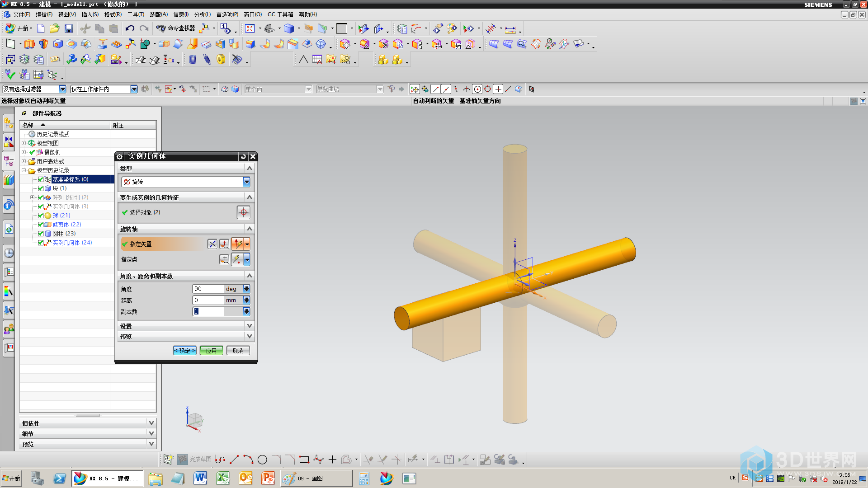Open the 帮助(H) menu
The height and width of the screenshot is (488, 868).
pos(308,14)
